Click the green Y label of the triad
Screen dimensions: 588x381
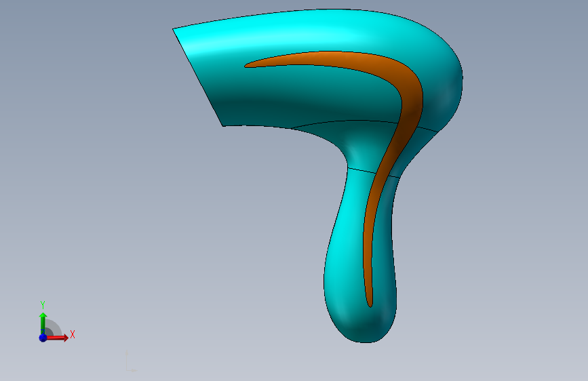43,305
